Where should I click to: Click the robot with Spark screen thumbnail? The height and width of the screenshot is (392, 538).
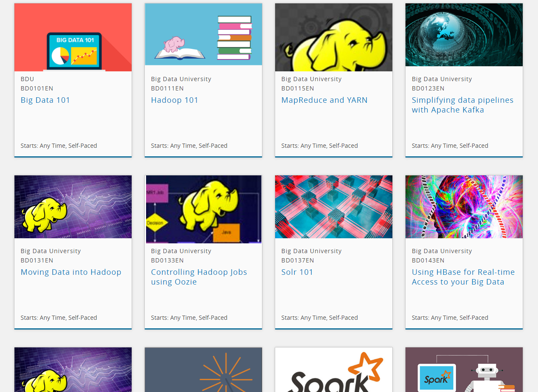pyautogui.click(x=464, y=370)
